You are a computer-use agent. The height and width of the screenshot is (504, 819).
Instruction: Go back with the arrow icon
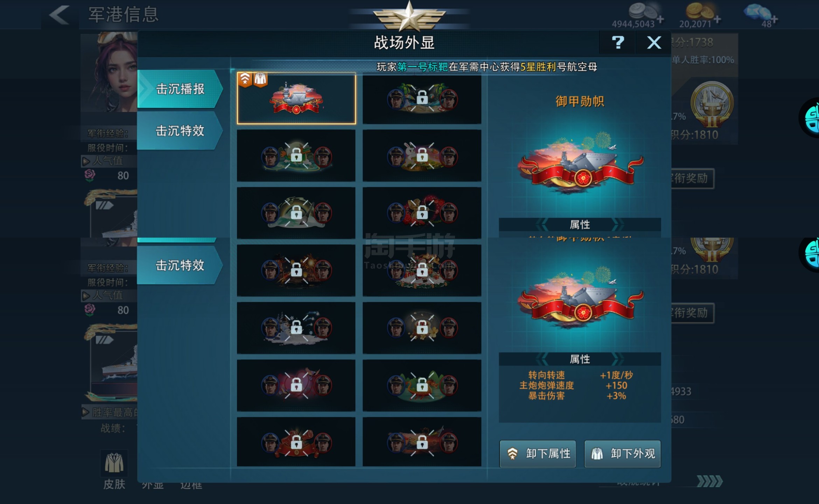(59, 15)
